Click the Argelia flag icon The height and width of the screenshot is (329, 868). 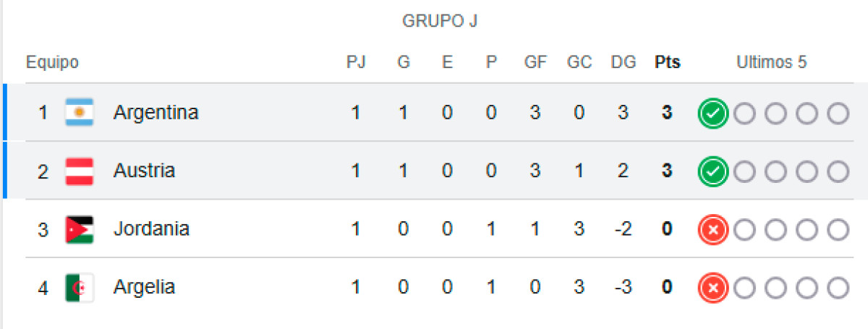click(80, 288)
